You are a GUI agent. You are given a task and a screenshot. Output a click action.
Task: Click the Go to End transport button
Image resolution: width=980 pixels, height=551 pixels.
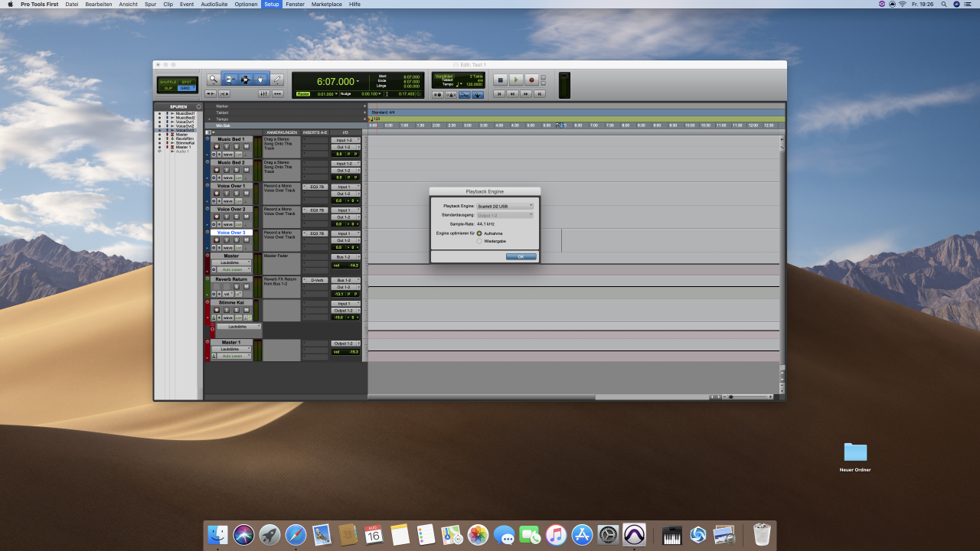540,94
